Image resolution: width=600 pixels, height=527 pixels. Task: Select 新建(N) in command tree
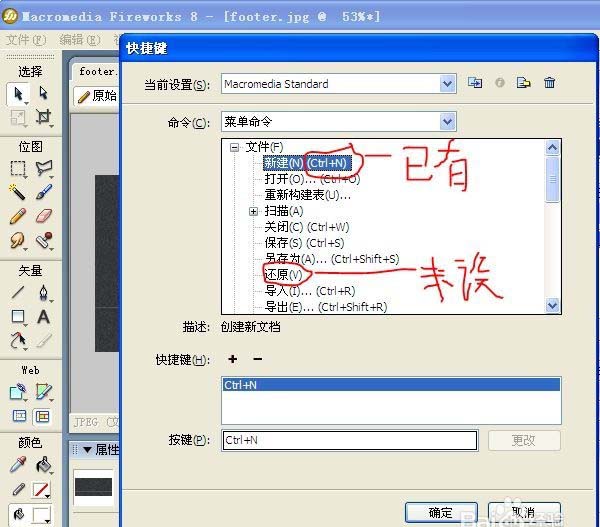[307, 163]
